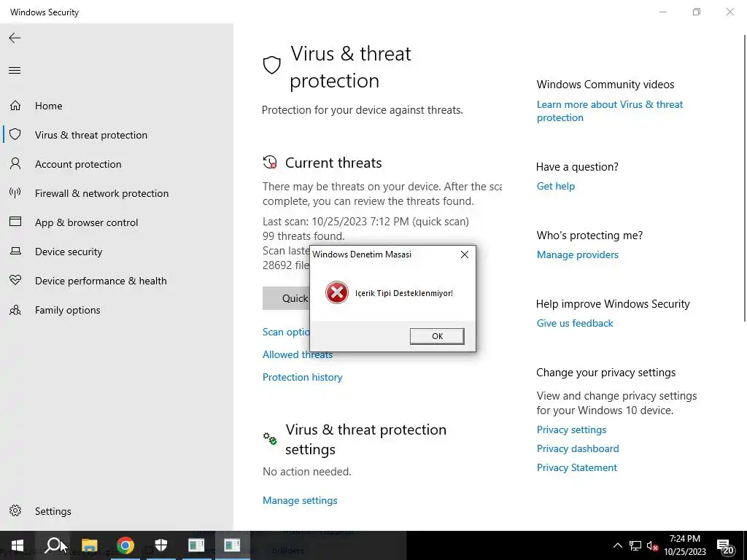
Task: Open Privacy Statement link
Action: 576,467
